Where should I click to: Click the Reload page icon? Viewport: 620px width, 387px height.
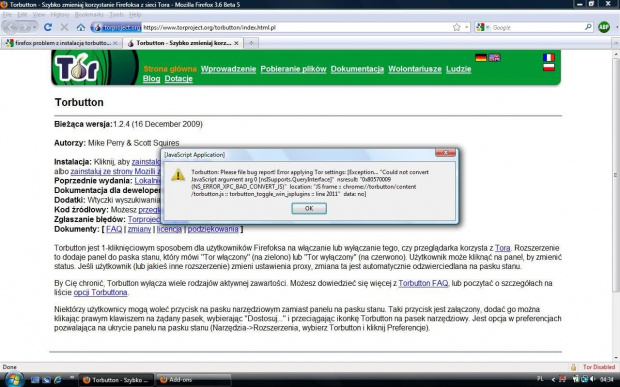(x=48, y=27)
